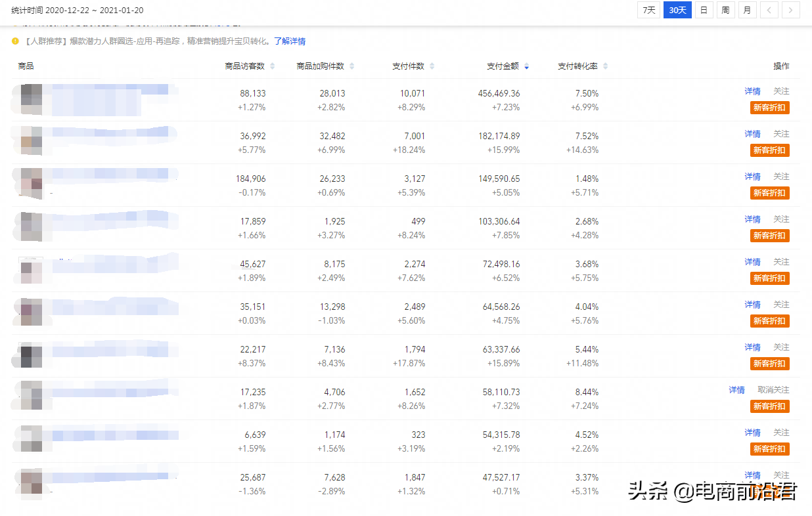This screenshot has width=812, height=516.
Task: Switch to 周 statistics view
Action: pyautogui.click(x=725, y=10)
